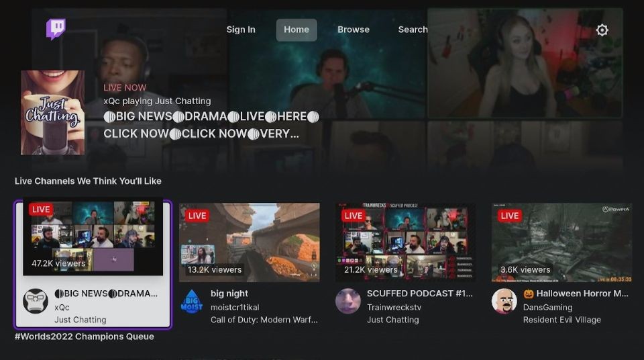Image resolution: width=644 pixels, height=360 pixels.
Task: Click 'Resident Evil Village' game label
Action: [x=562, y=320]
